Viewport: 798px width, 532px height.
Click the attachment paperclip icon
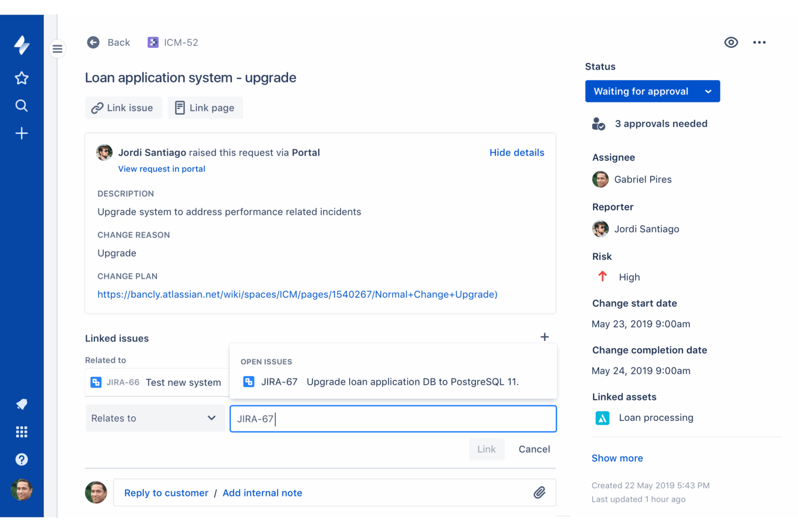pyautogui.click(x=539, y=493)
